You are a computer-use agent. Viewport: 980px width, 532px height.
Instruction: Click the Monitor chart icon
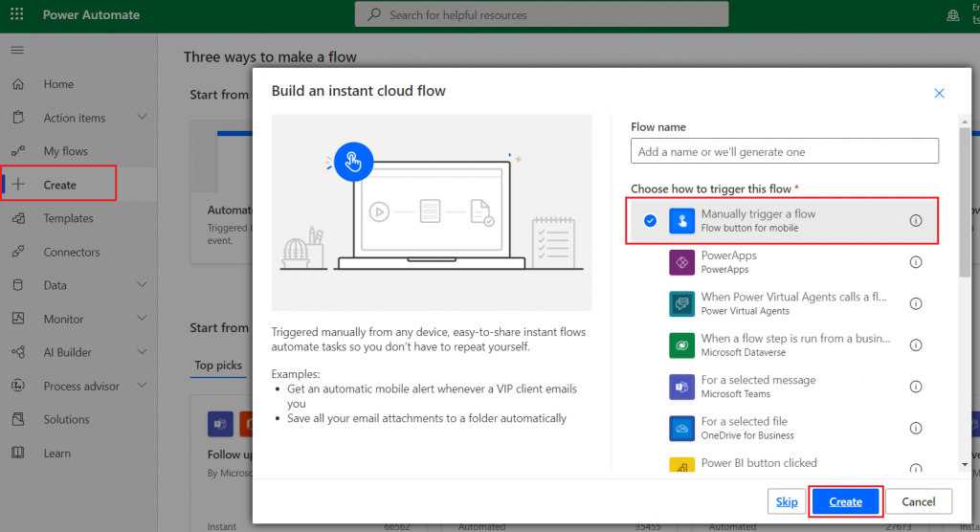(18, 319)
